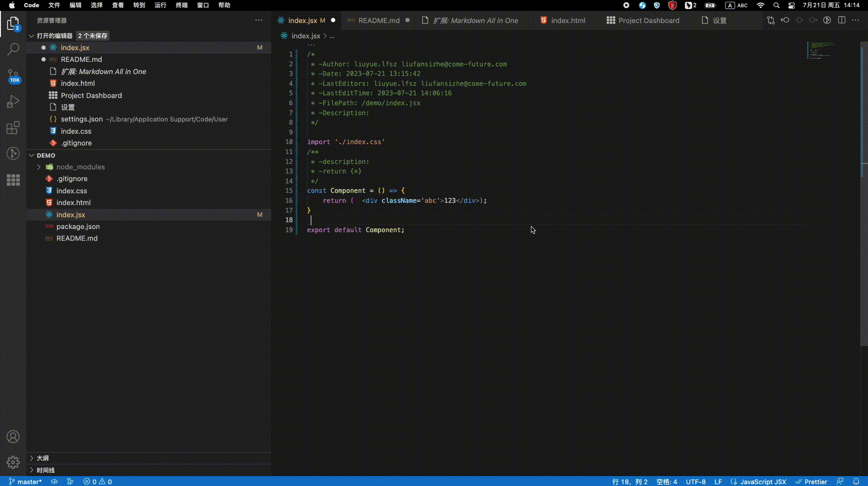868x486 pixels.
Task: Click the unsaved dot on index.jsx tab
Action: tap(333, 20)
